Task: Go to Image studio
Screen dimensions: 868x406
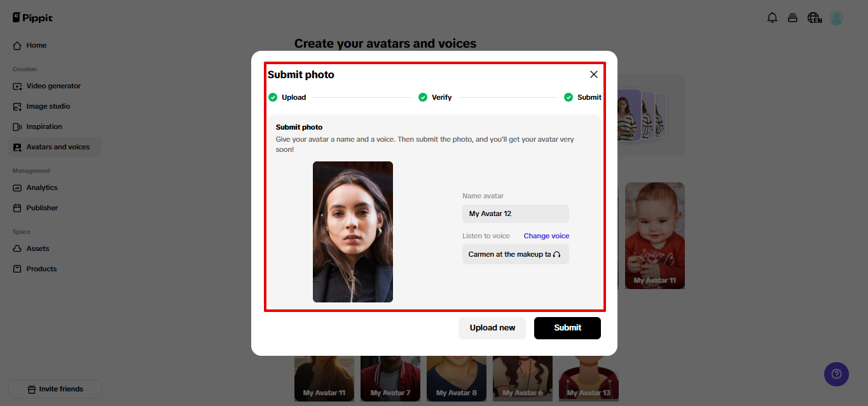Action: click(48, 106)
